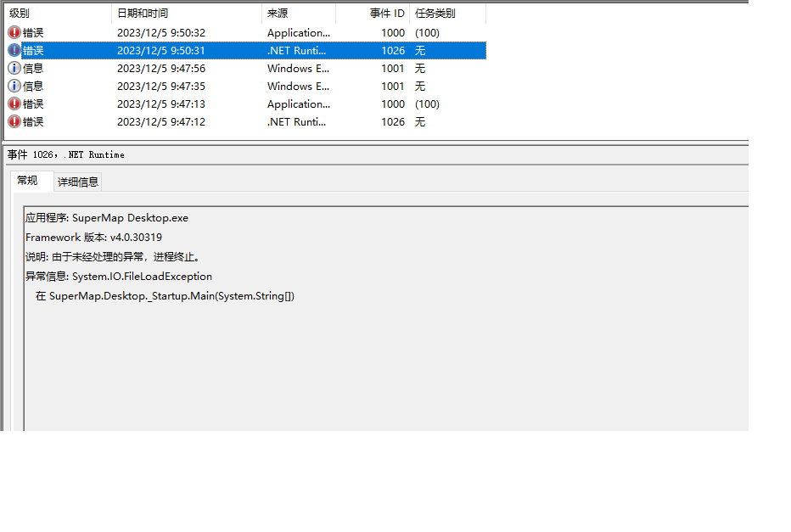791x532 pixels.
Task: Click event ID 1000 in 9:50:32 row
Action: [393, 33]
